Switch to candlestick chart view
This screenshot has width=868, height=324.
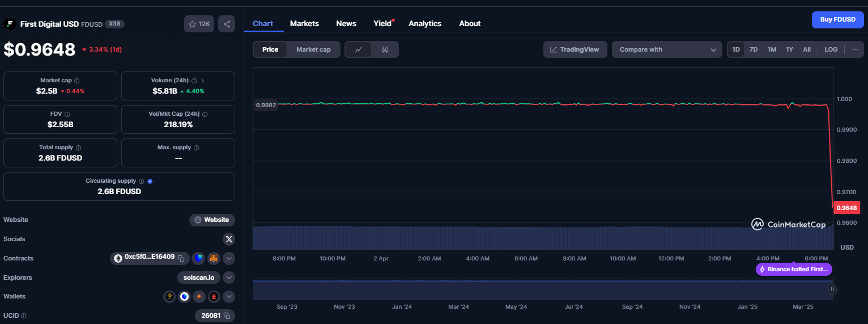385,49
